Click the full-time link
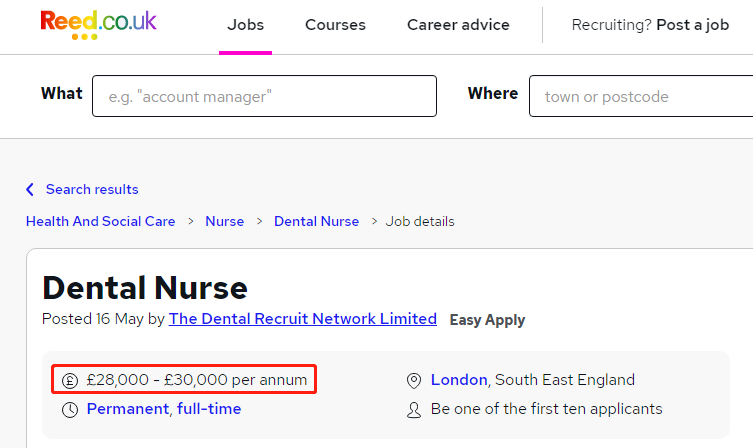The image size is (753, 448). pos(209,409)
